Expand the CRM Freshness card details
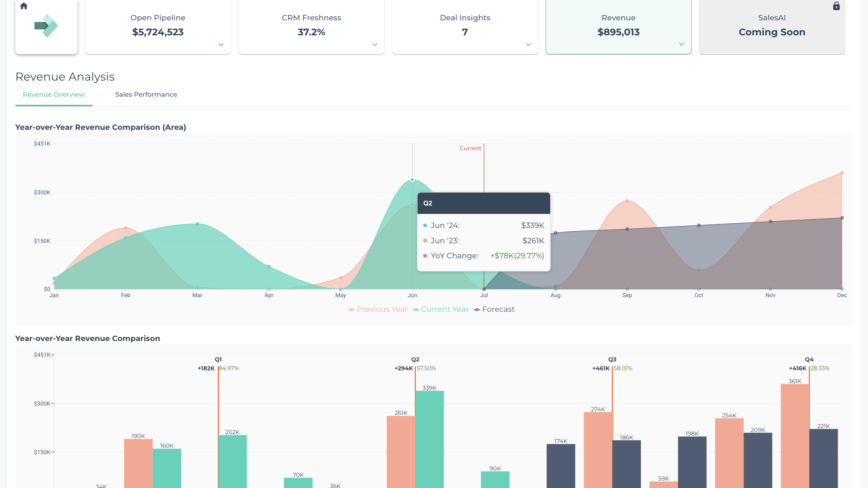Viewport: 868px width, 488px height. (374, 45)
